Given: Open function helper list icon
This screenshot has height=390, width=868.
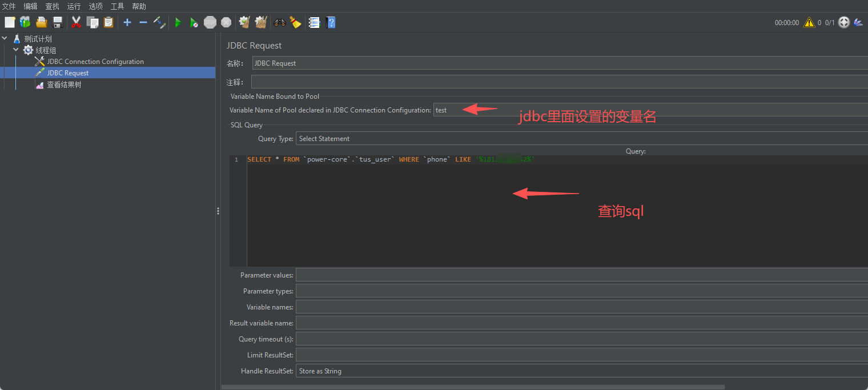Looking at the screenshot, I should pyautogui.click(x=314, y=22).
